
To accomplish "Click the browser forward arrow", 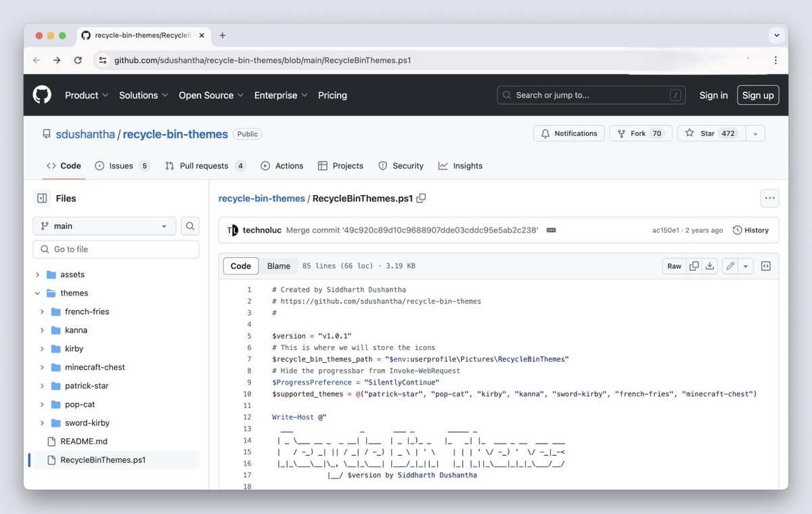I will pos(57,60).
